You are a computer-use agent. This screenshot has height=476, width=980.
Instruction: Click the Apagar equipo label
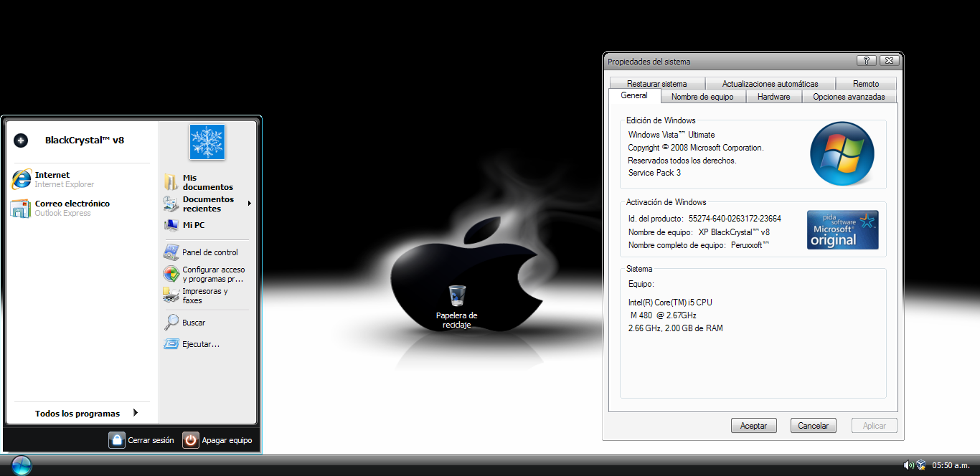click(x=227, y=440)
